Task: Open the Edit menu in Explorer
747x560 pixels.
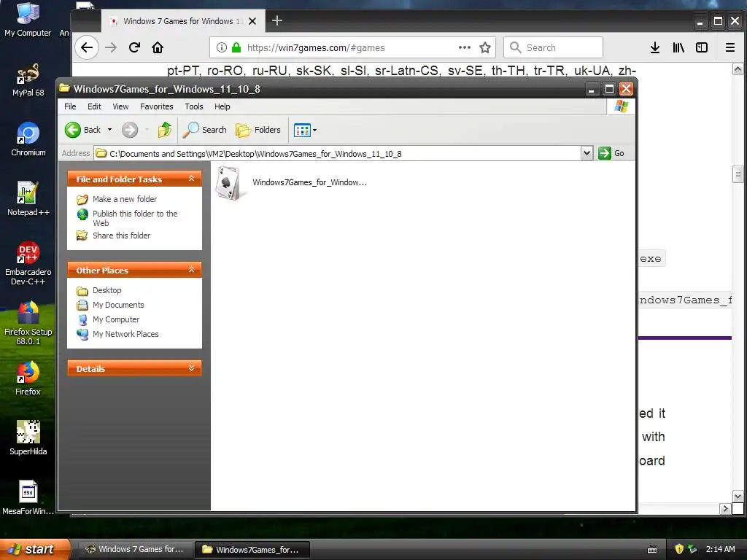Action: click(94, 106)
